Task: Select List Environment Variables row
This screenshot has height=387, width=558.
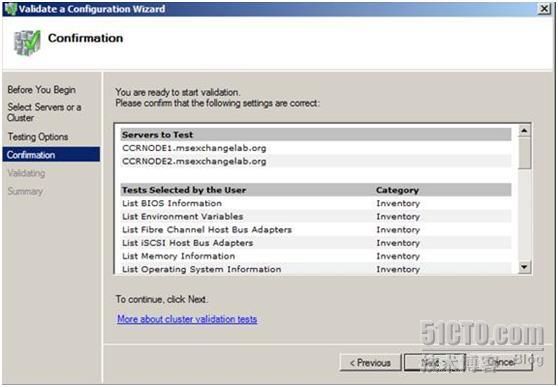Action: [316, 216]
